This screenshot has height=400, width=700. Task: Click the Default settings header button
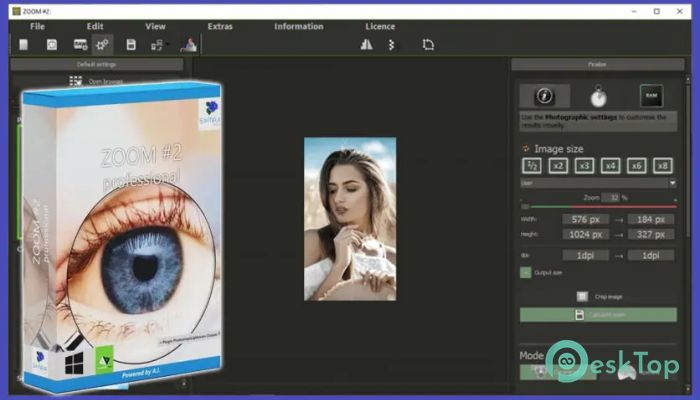(96, 64)
